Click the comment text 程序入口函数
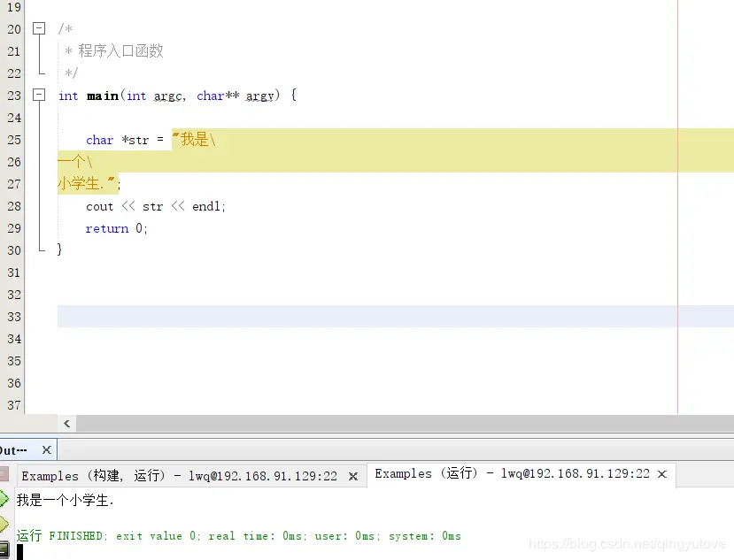Viewport: 734px width, 560px height. point(120,50)
